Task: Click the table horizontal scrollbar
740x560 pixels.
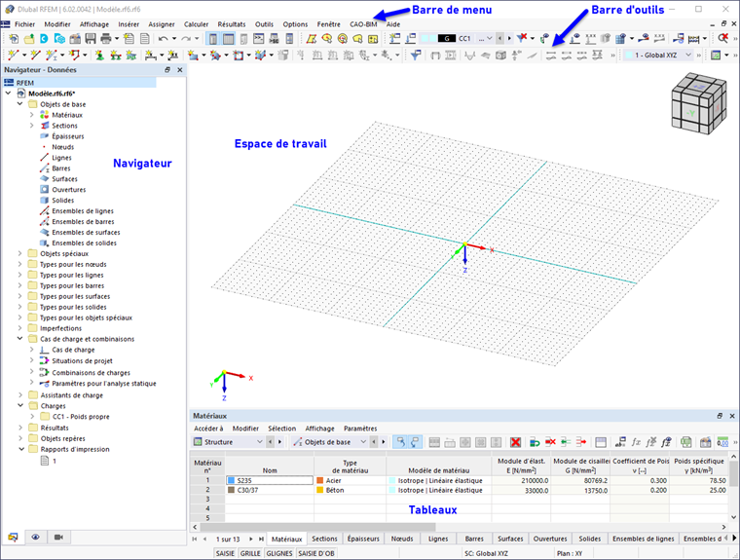Action: pyautogui.click(x=317, y=527)
